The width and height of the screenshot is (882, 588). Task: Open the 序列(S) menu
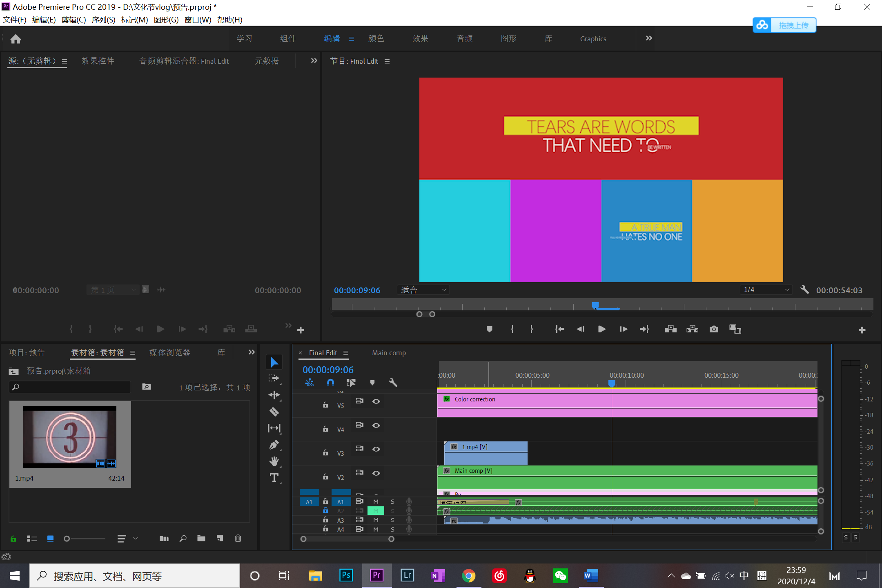(103, 20)
